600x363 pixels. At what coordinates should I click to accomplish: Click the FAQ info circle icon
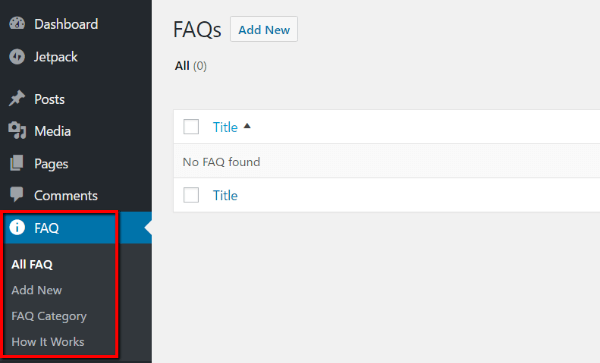[17, 227]
